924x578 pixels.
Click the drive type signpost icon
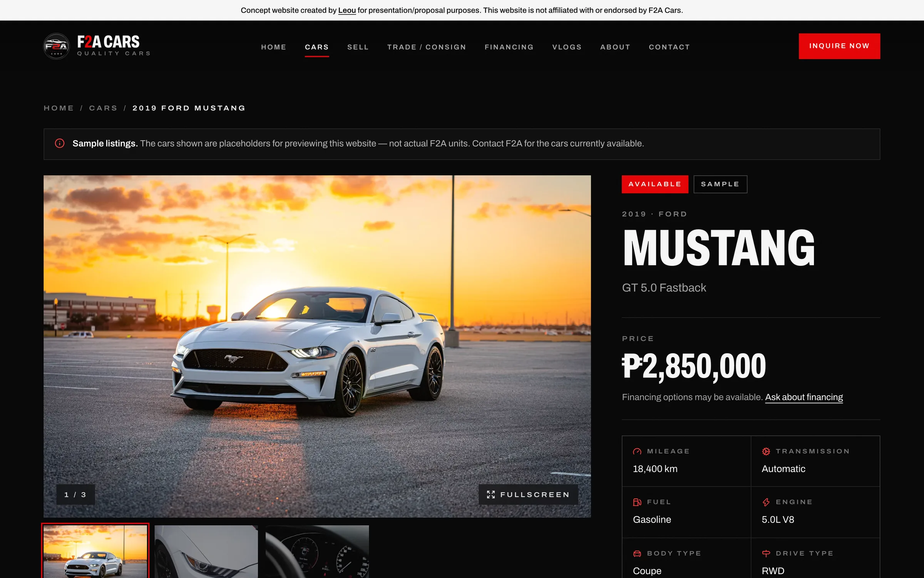point(766,553)
